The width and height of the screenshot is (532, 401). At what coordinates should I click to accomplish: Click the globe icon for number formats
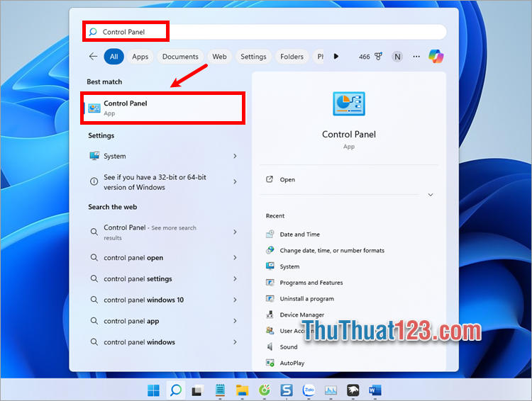(270, 250)
